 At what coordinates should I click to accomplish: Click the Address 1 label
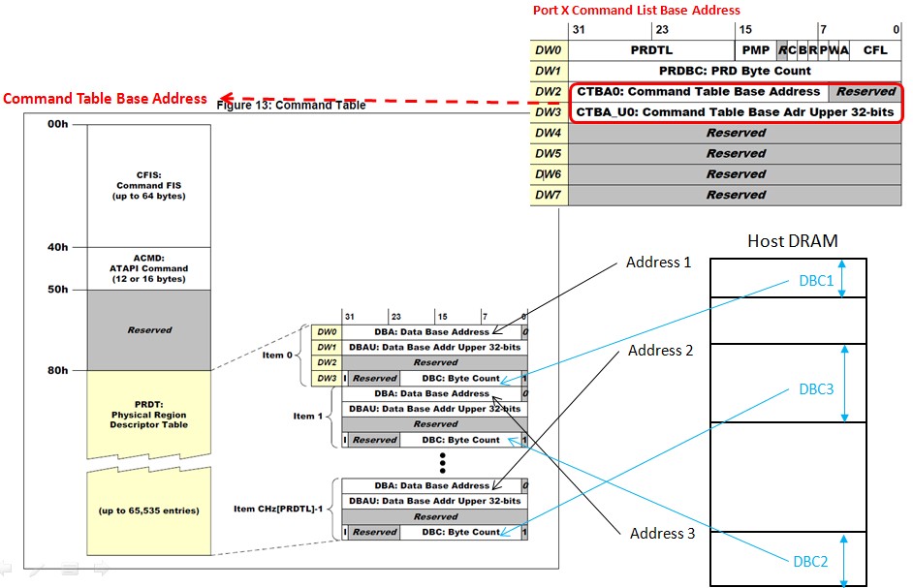[658, 262]
